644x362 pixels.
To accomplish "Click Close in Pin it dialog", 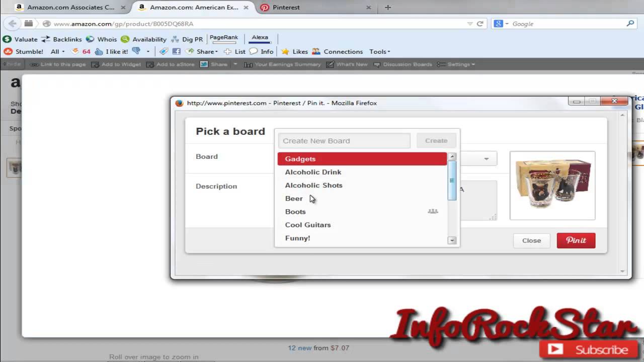I will coord(531,240).
